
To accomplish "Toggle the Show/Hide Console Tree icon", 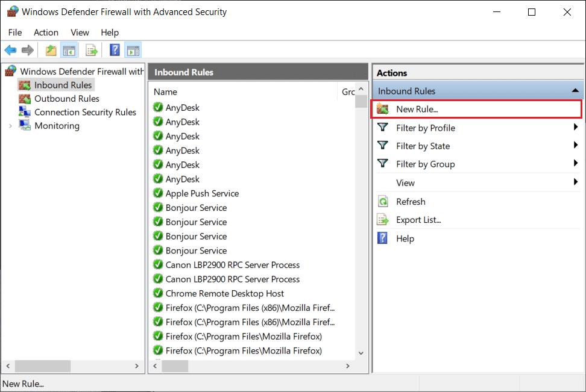I will [x=69, y=51].
